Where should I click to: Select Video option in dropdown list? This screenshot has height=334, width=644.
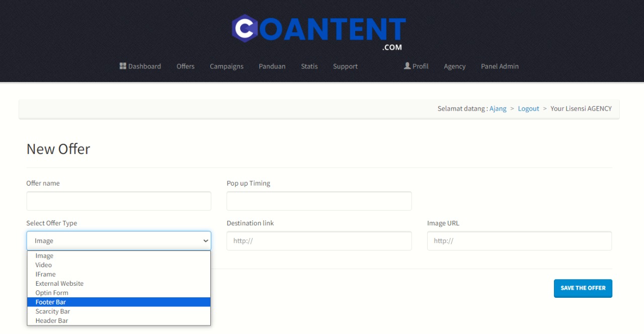pos(44,265)
